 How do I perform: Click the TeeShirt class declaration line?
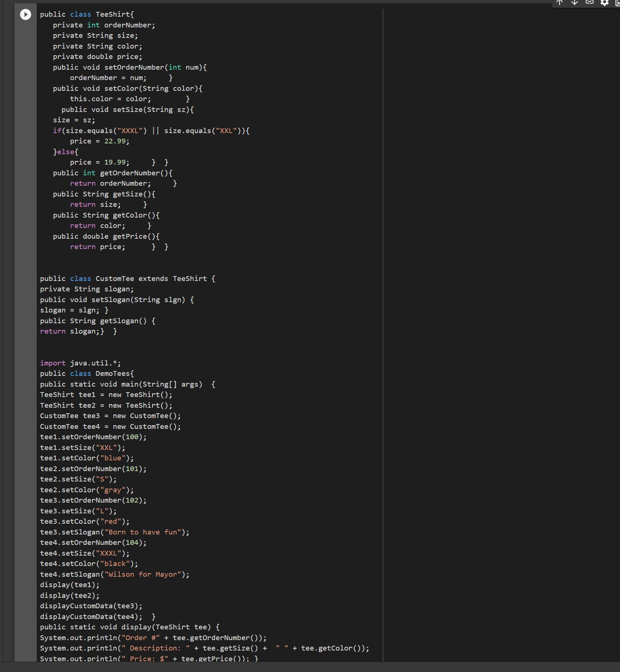coord(87,14)
